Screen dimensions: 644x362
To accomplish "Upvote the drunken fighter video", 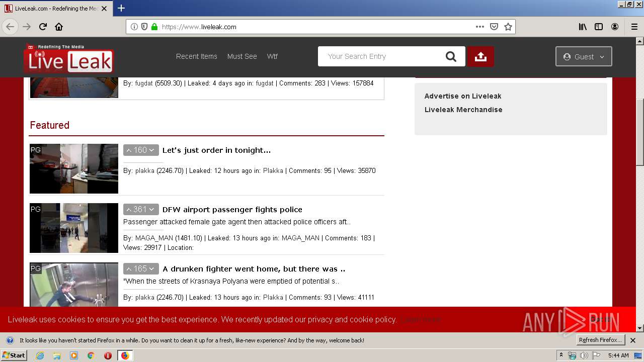I will click(x=129, y=269).
